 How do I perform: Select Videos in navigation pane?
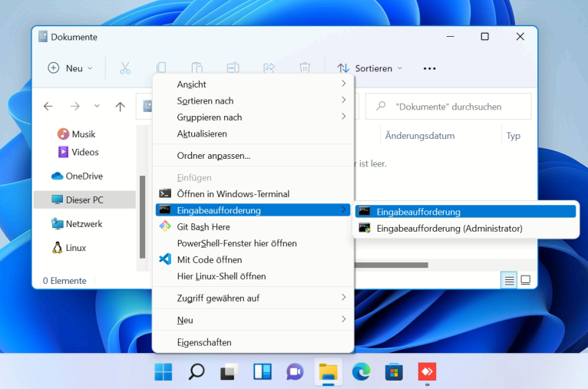(x=78, y=152)
